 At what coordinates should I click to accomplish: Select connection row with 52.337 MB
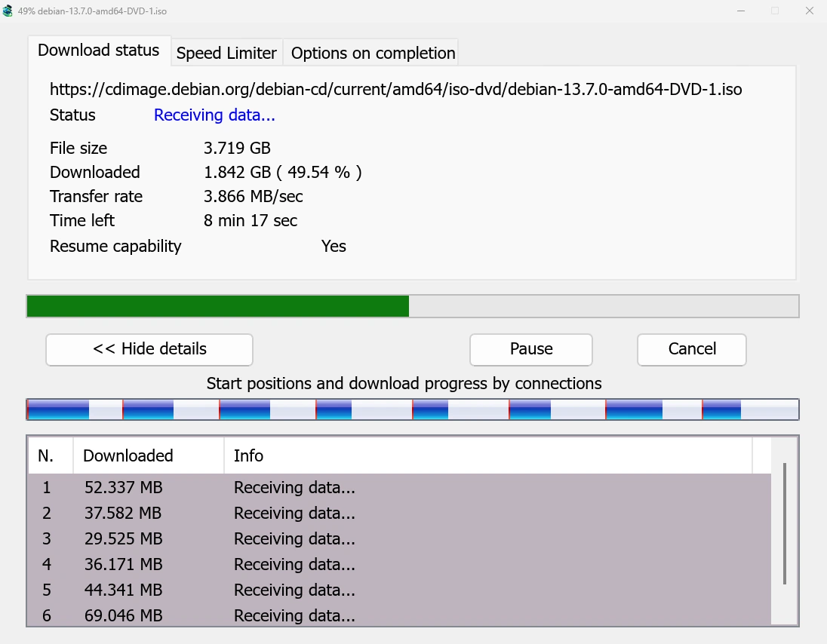(x=400, y=487)
